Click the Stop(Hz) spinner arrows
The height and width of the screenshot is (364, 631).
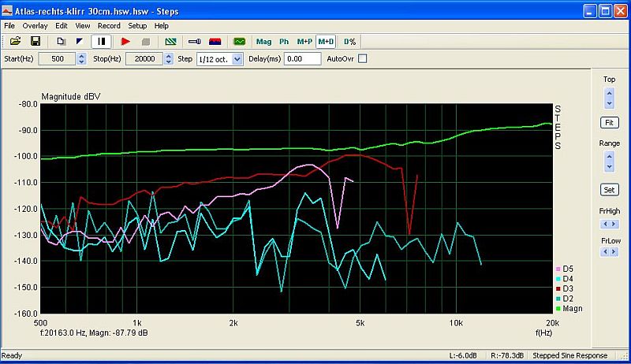pyautogui.click(x=168, y=59)
